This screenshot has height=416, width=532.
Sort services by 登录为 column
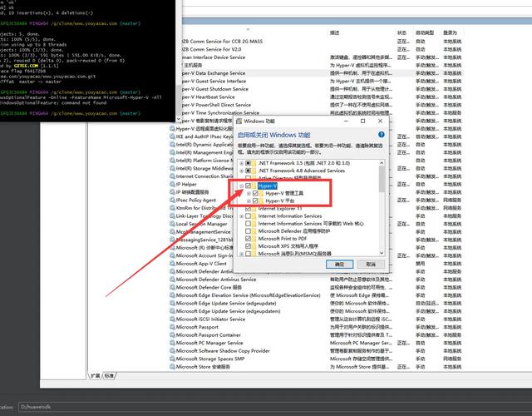[x=451, y=32]
